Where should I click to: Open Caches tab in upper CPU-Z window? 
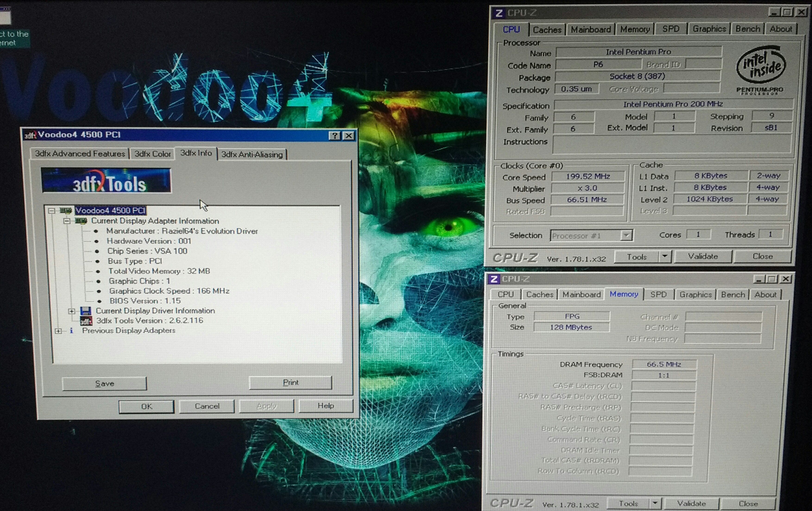(547, 30)
